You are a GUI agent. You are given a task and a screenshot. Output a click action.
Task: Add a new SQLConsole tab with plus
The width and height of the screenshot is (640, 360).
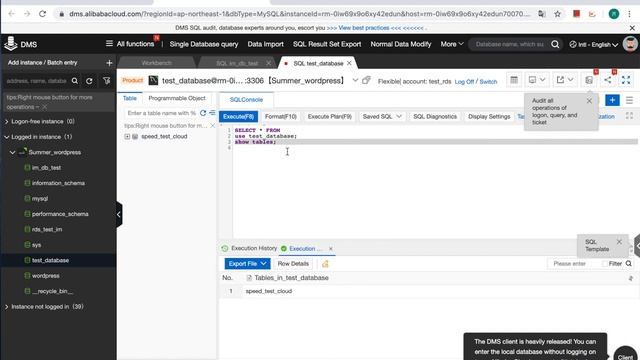(612, 100)
